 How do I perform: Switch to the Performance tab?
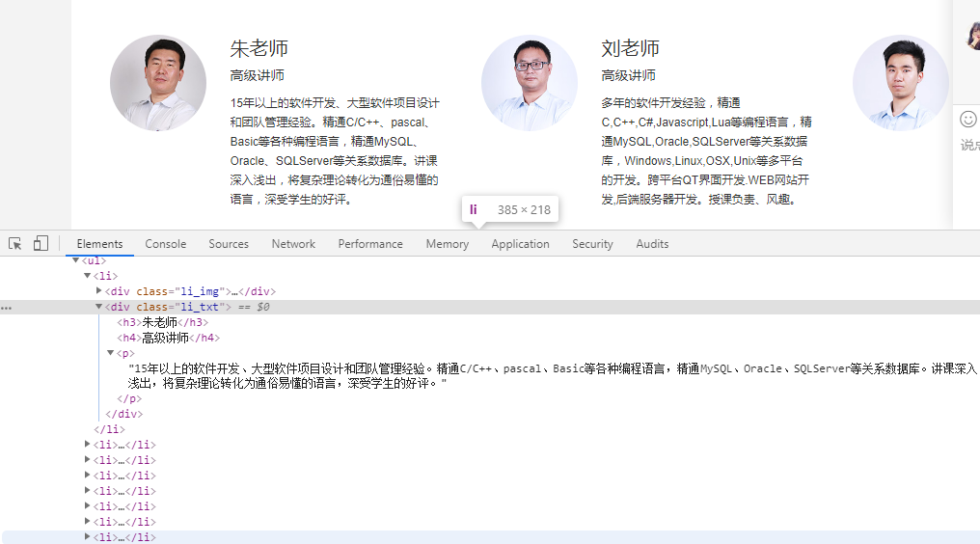370,244
